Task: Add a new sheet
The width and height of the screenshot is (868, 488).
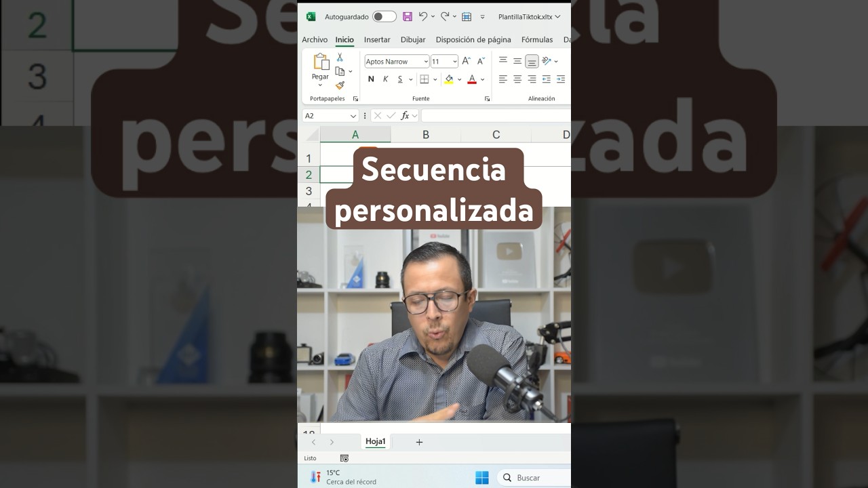Action: tap(419, 442)
